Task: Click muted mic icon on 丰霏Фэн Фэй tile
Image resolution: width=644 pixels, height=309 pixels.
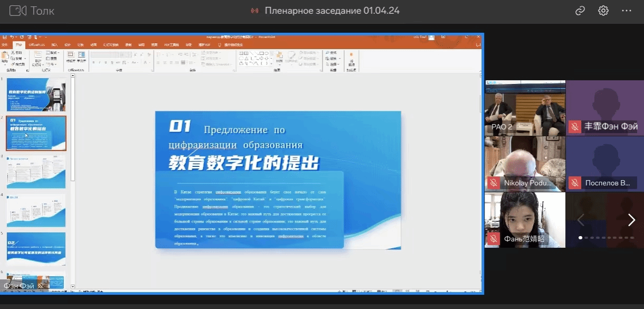Action: pos(574,127)
